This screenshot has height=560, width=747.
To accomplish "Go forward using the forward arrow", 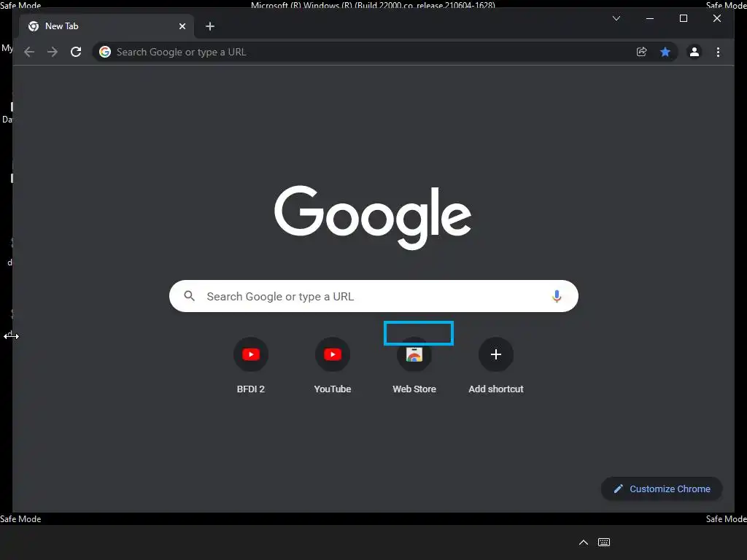I will [53, 52].
